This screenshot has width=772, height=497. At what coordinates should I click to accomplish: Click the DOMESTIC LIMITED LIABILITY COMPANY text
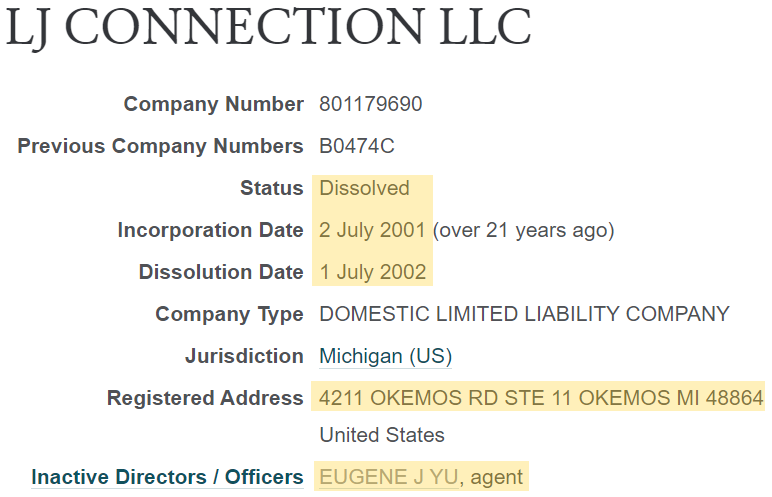pyautogui.click(x=524, y=314)
